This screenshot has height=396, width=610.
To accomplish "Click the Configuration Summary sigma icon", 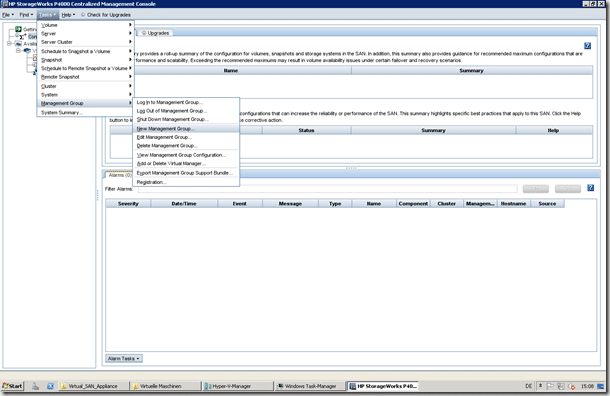I will pyautogui.click(x=23, y=36).
